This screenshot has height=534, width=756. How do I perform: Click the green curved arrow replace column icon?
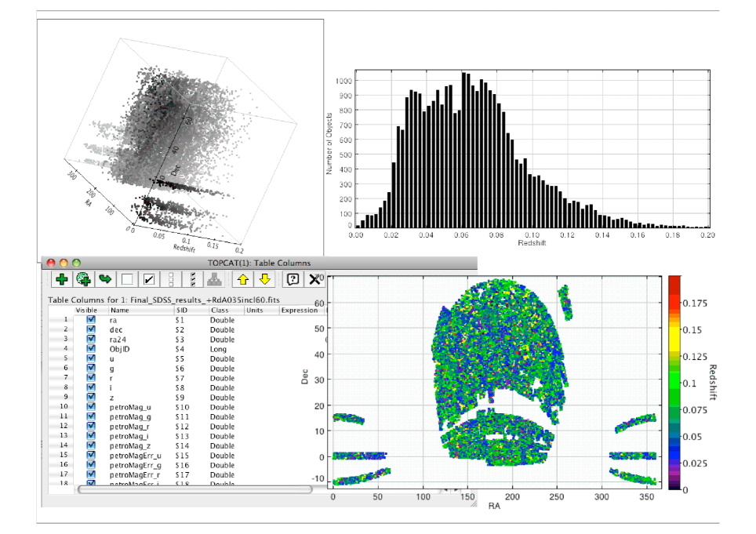coord(106,280)
